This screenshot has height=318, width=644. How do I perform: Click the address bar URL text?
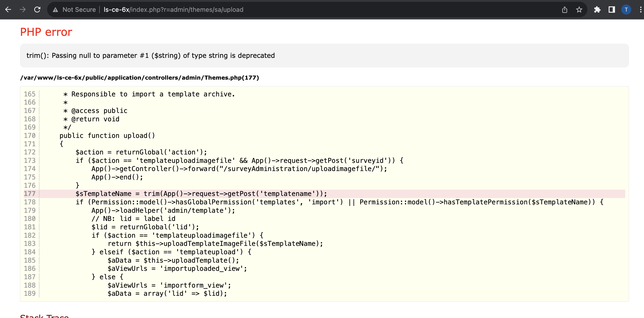pyautogui.click(x=173, y=10)
